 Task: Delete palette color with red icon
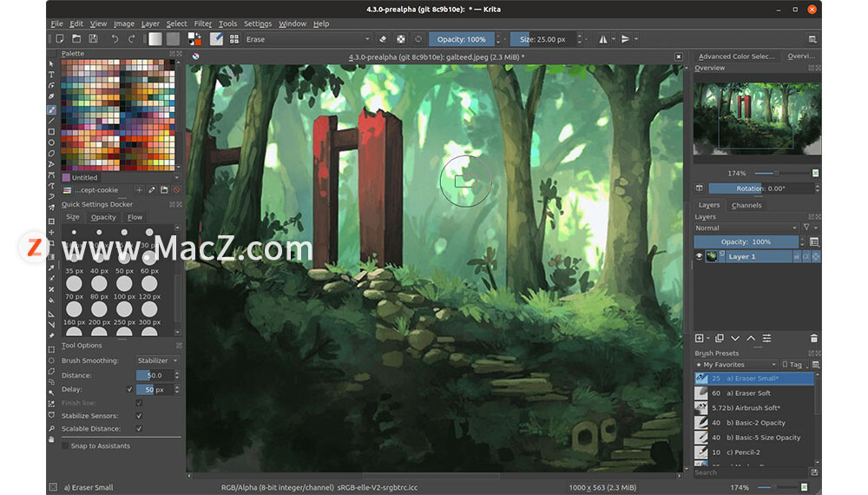pos(176,190)
